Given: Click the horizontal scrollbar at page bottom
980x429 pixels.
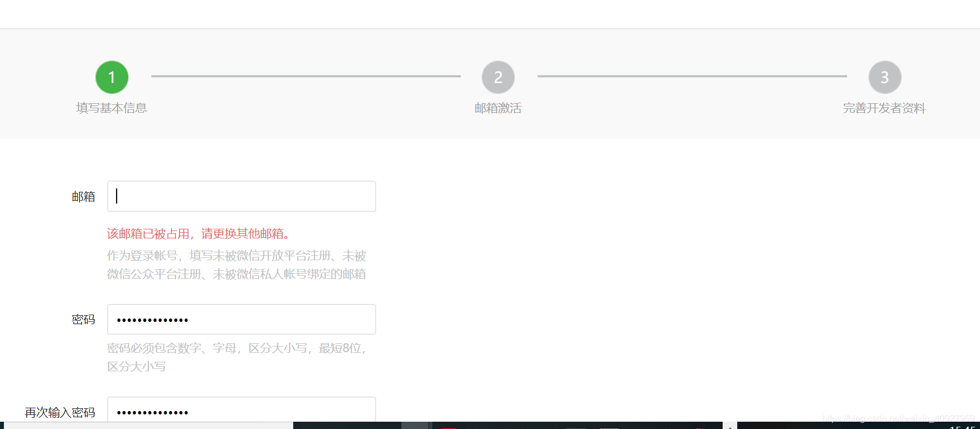Looking at the screenshot, I should tap(149, 426).
